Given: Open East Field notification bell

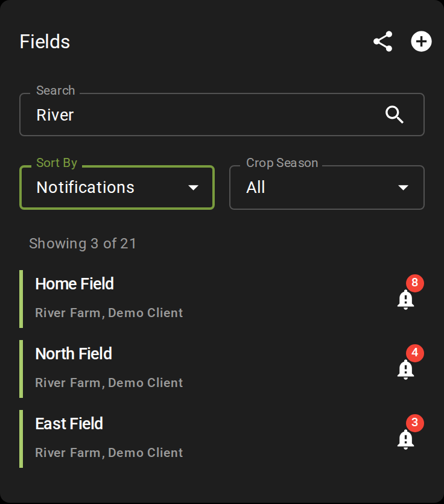Looking at the screenshot, I should coord(406,439).
